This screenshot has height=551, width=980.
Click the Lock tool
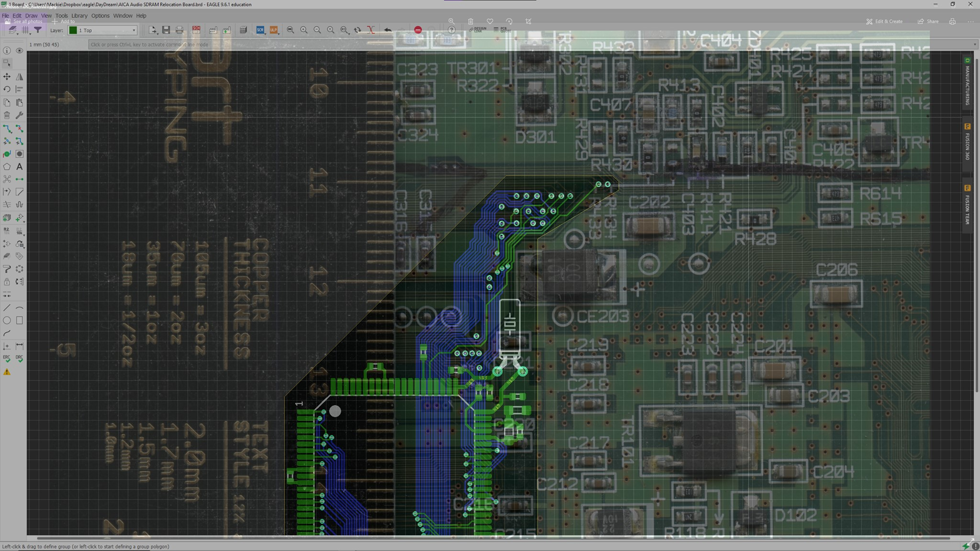tap(7, 282)
